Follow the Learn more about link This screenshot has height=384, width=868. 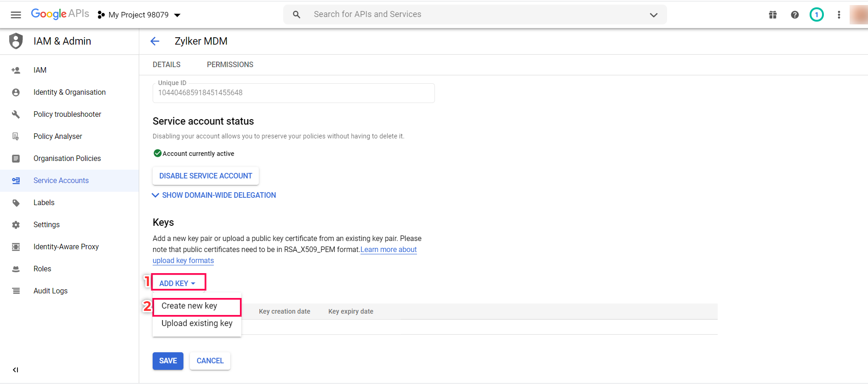click(x=388, y=250)
